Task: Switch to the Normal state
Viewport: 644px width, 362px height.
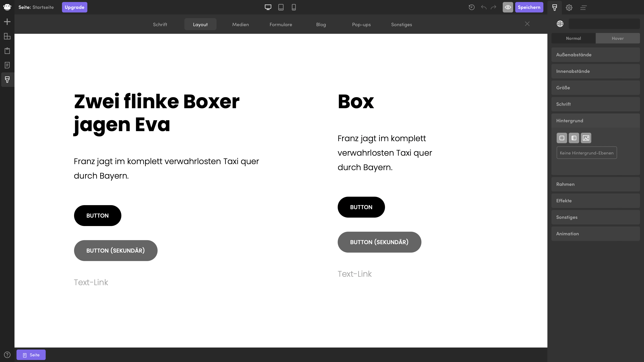Action: click(573, 38)
